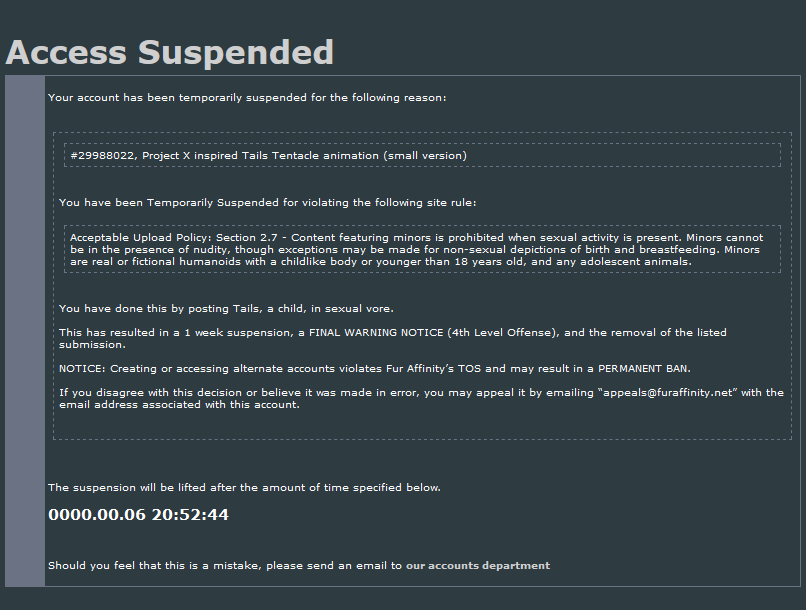Click the "Access Suspended" page heading
The width and height of the screenshot is (806, 610).
click(170, 52)
